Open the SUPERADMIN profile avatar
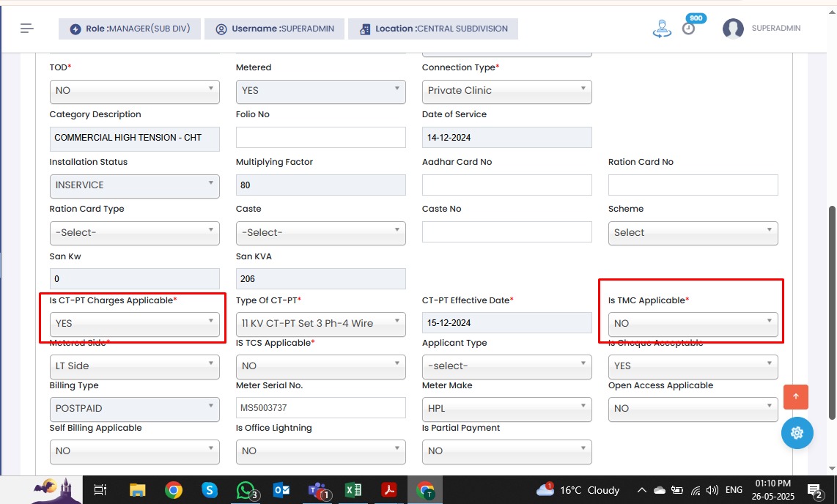This screenshot has width=837, height=504. 733,29
